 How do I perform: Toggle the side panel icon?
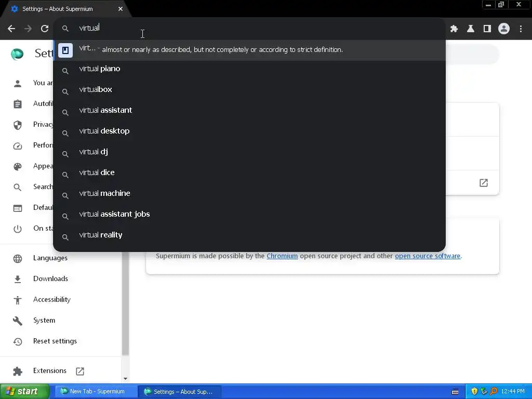487,29
